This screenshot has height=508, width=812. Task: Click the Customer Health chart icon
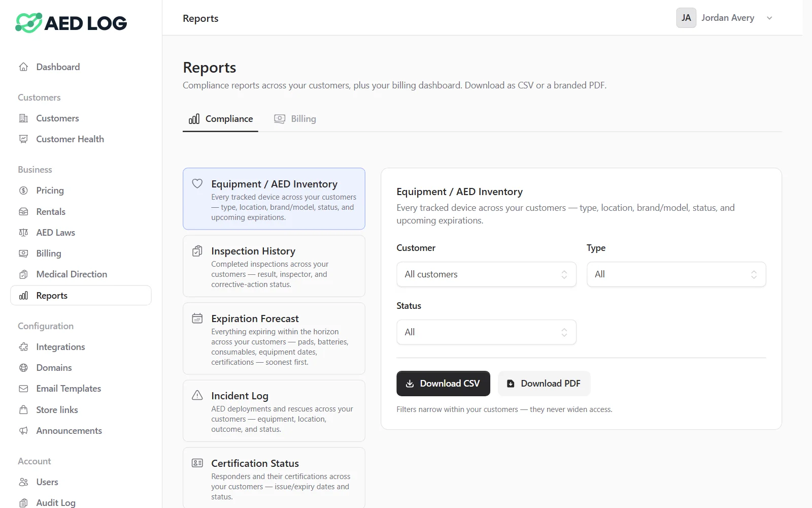(23, 139)
